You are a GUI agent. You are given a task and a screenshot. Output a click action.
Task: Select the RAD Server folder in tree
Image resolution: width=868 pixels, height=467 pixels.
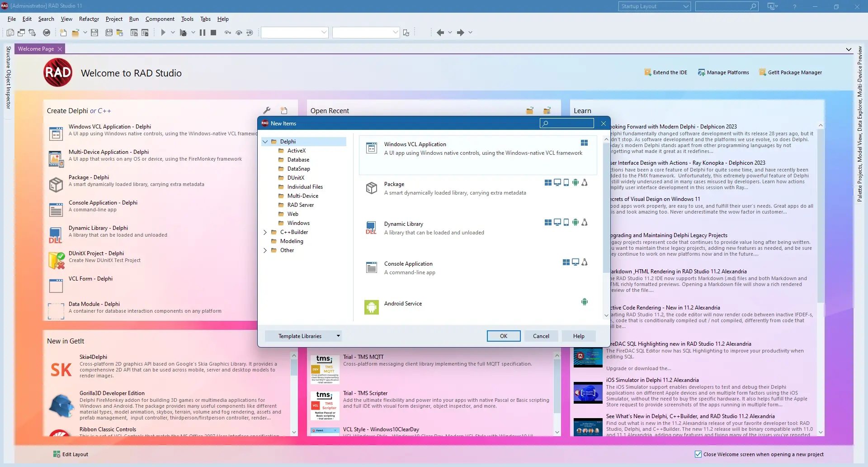[x=296, y=205]
